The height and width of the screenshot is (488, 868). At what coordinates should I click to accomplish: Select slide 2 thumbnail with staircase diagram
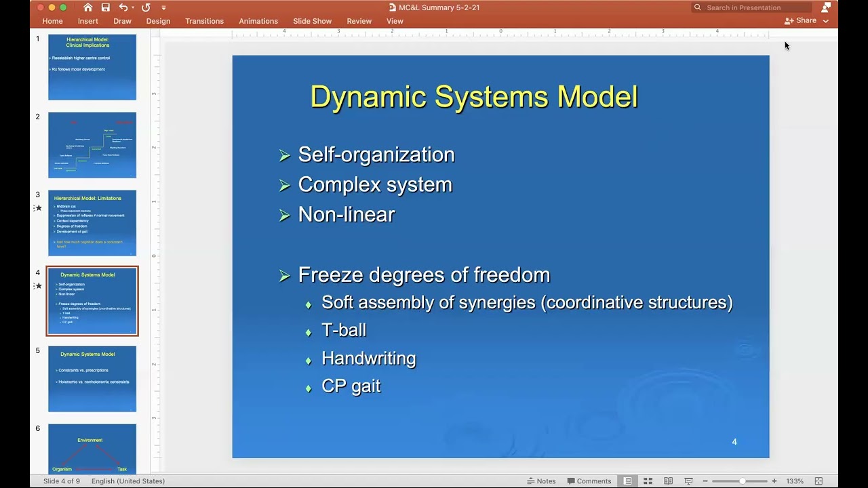(92, 145)
